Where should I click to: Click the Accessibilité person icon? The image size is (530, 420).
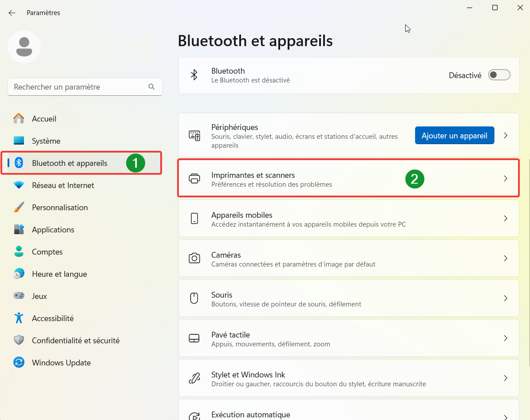pos(19,318)
